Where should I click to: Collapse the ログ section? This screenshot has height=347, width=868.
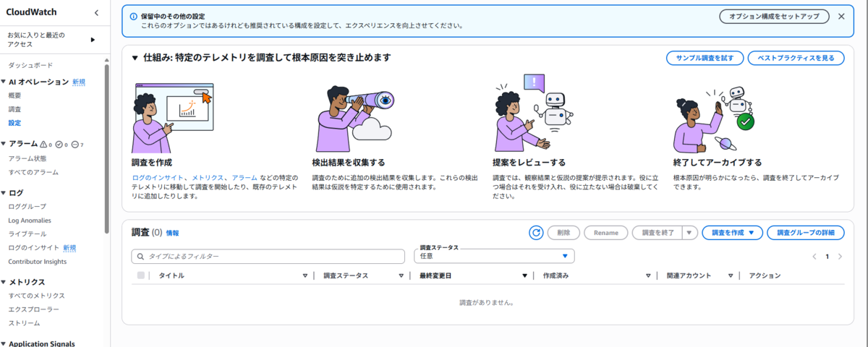point(4,193)
